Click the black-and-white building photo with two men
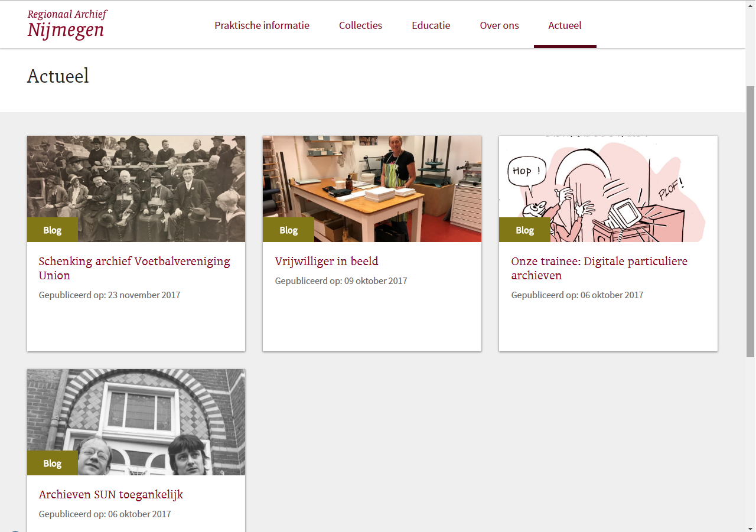 136,422
